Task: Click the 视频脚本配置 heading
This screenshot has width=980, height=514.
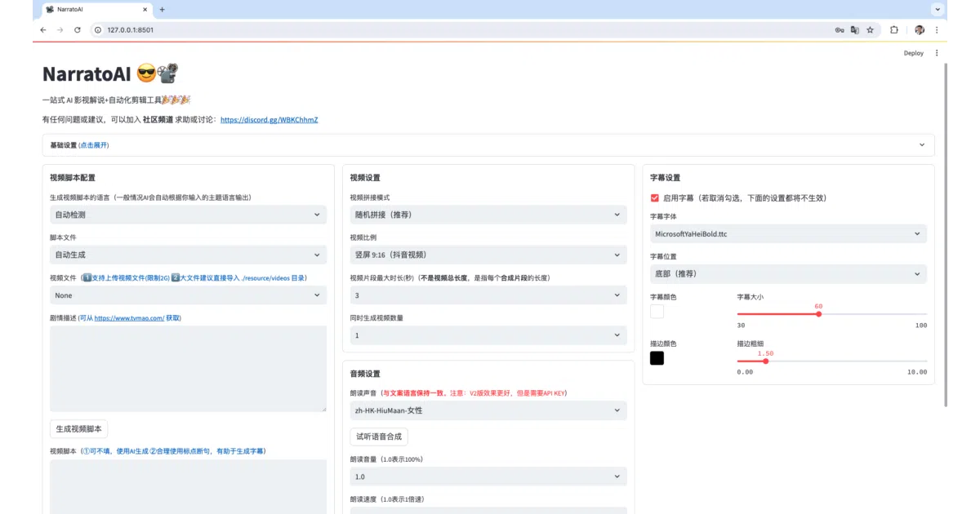Action: pos(73,178)
